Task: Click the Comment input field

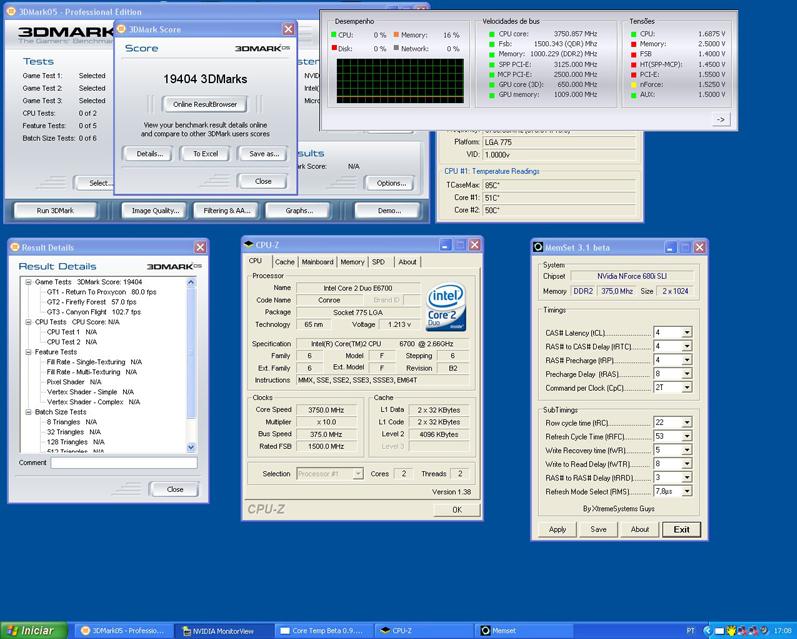Action: tap(124, 463)
